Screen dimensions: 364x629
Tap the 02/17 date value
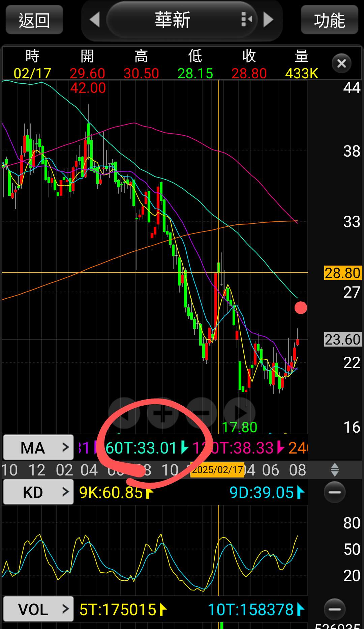coord(32,73)
